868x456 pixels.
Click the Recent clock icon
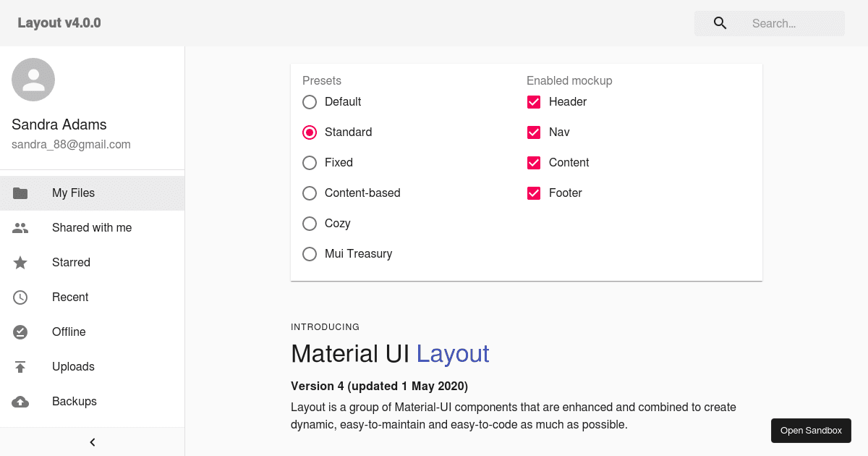(20, 297)
